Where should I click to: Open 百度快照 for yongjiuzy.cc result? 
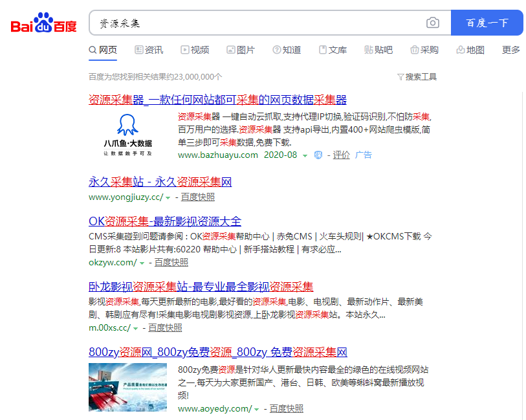click(x=197, y=197)
